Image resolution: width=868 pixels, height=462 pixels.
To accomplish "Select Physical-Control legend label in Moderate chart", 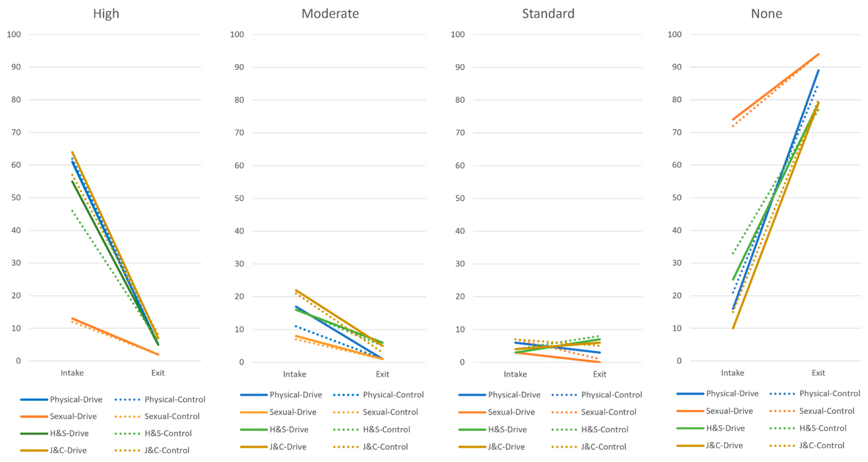I will click(x=393, y=395).
